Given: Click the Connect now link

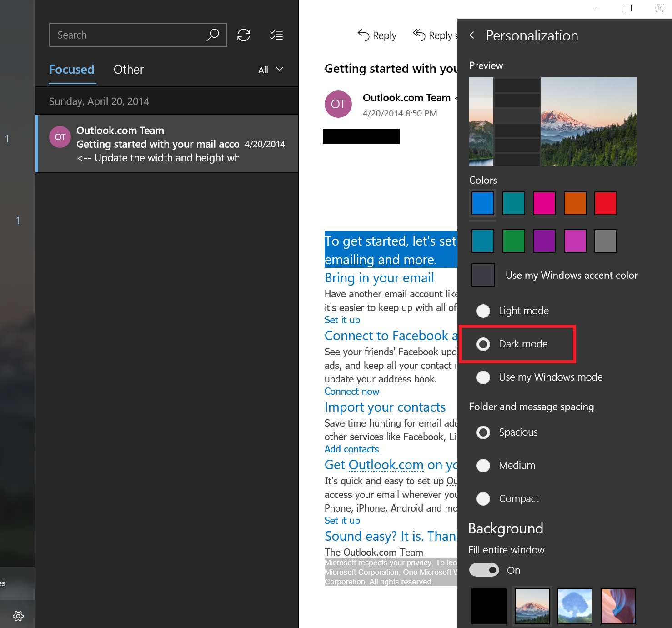Looking at the screenshot, I should point(352,391).
